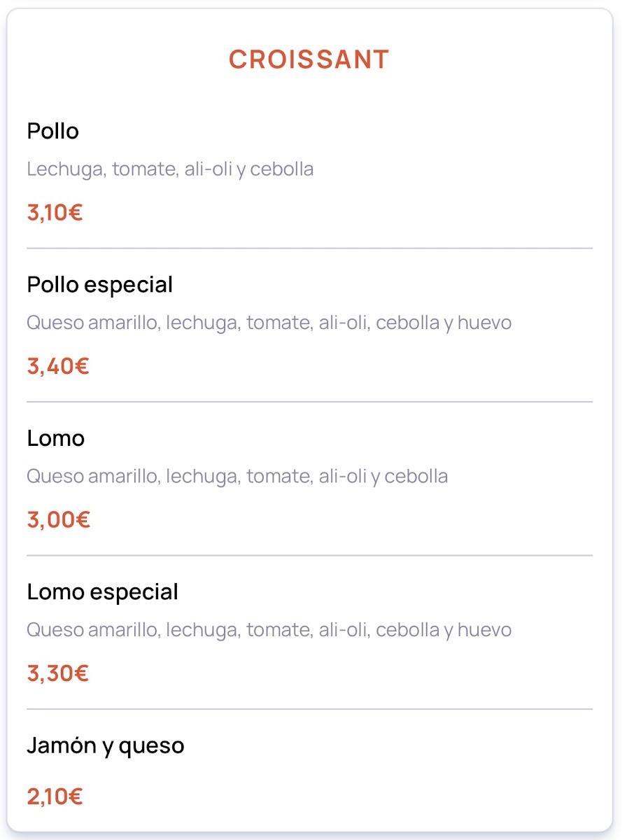Click the divider line below the 3,10€ price
627x840 pixels.
(x=309, y=248)
